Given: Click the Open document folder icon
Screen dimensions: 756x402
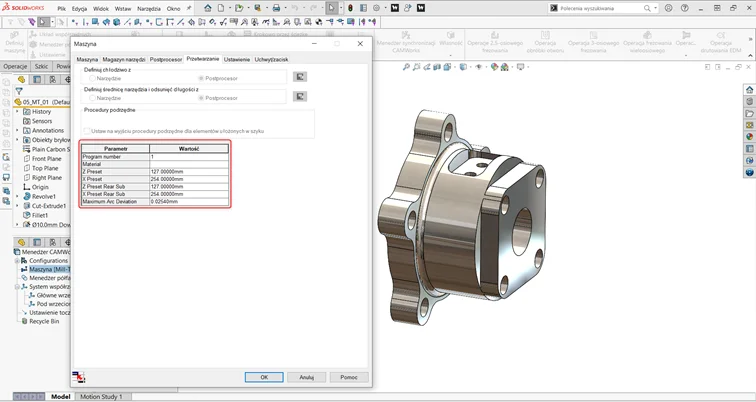Looking at the screenshot, I should pyautogui.click(x=239, y=8).
